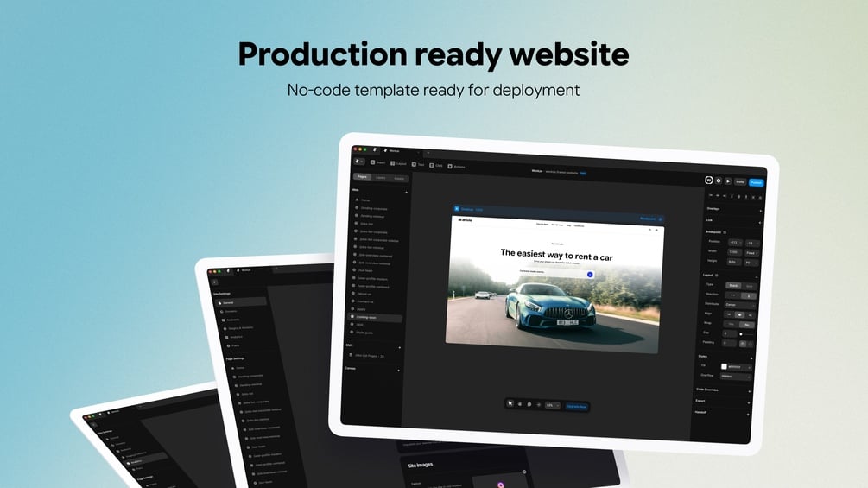868x488 pixels.
Task: Click the Gap slider handle
Action: click(x=741, y=334)
